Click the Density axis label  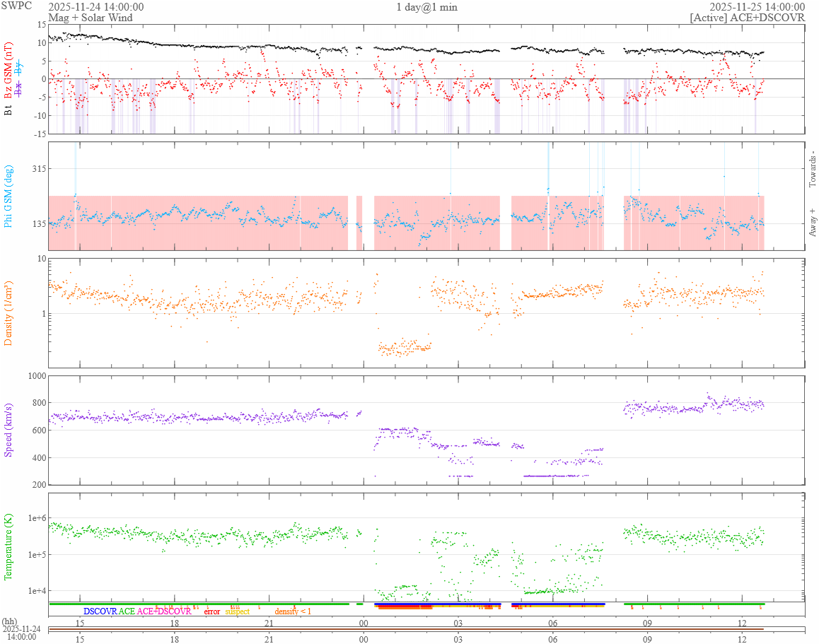click(8, 313)
